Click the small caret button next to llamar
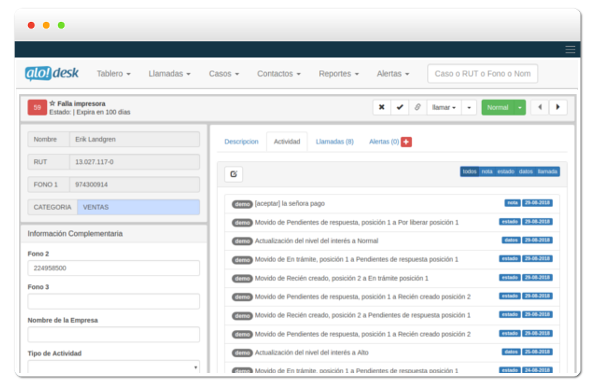The width and height of the screenshot is (600, 387). coord(469,107)
